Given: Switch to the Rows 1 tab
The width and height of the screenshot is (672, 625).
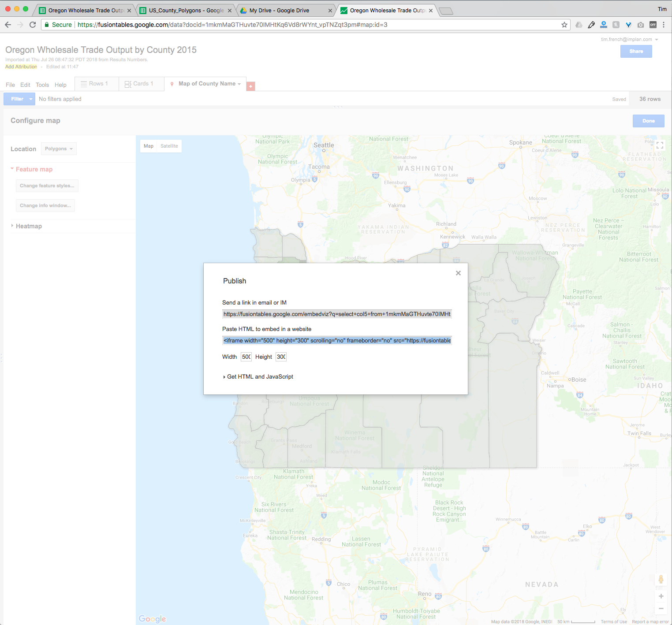Looking at the screenshot, I should 97,84.
